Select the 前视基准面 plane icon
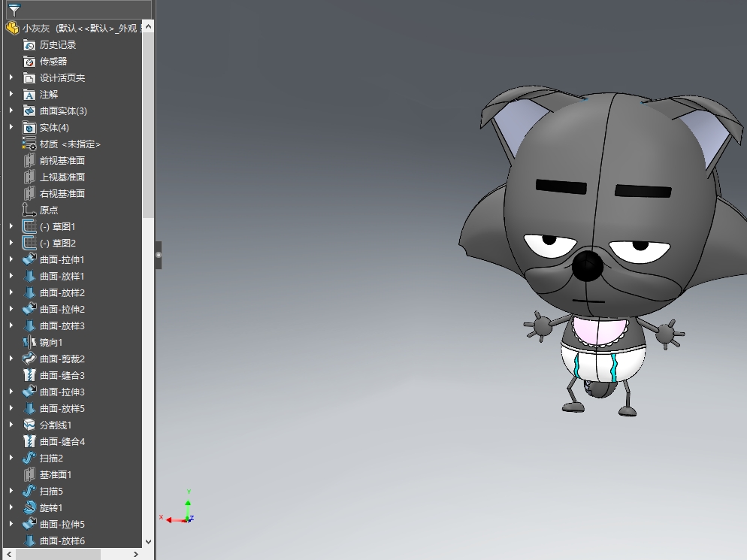Screen dimensions: 747x560 (x=29, y=161)
